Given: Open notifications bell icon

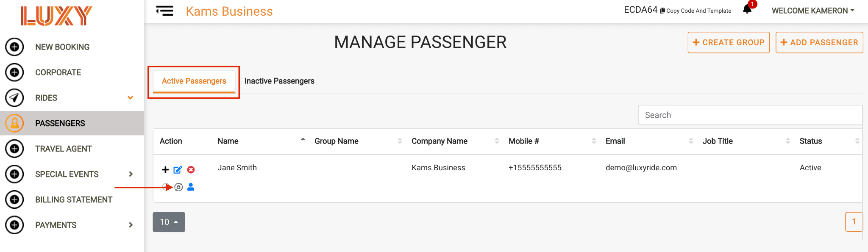Looking at the screenshot, I should click(x=747, y=9).
